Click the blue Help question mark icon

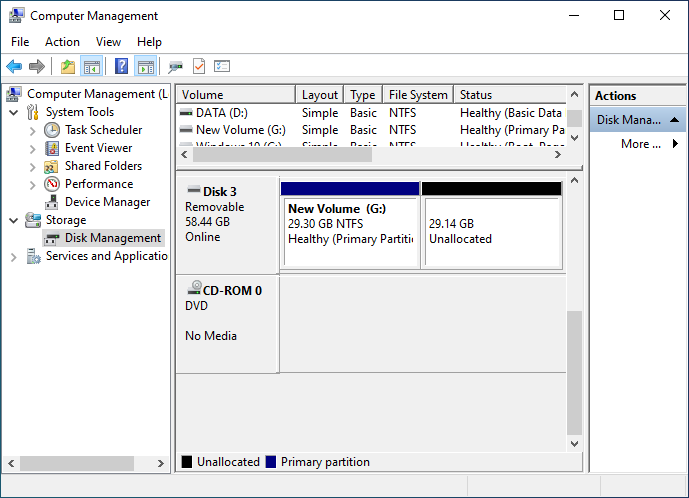121,66
